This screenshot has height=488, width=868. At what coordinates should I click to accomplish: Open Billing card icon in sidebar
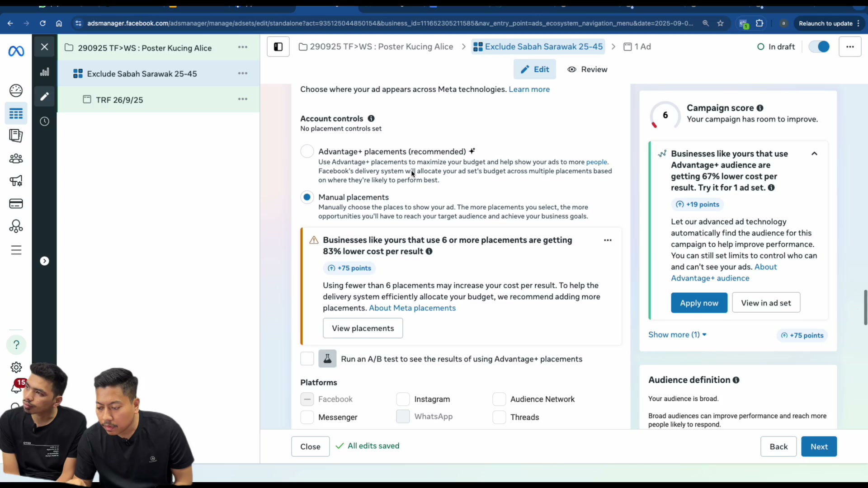pyautogui.click(x=16, y=204)
